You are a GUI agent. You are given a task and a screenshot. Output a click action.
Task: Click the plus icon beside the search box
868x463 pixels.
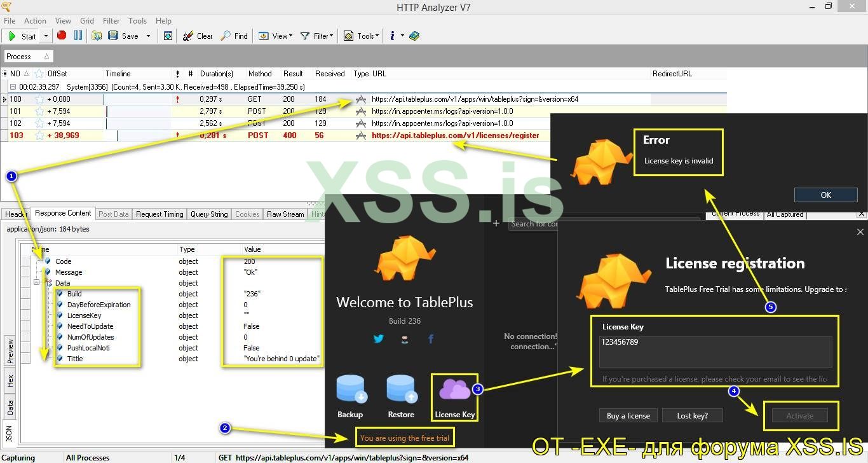tap(496, 223)
